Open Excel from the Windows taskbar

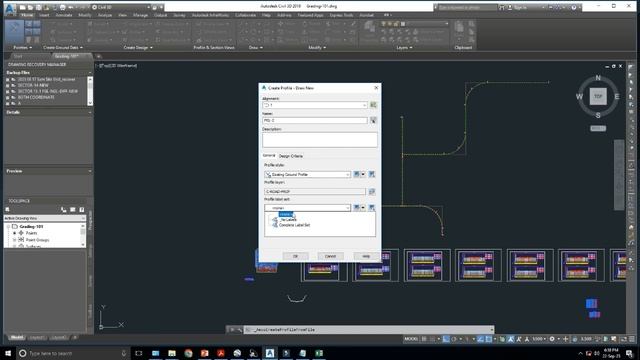point(319,353)
